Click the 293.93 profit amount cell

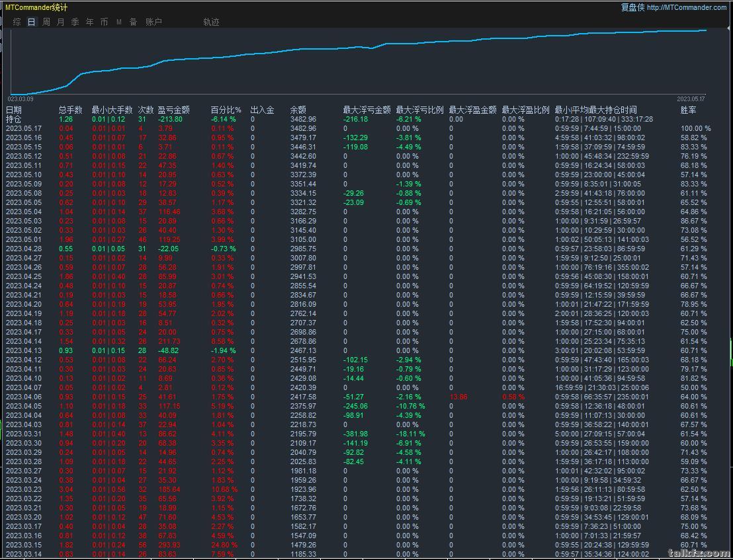(x=169, y=545)
